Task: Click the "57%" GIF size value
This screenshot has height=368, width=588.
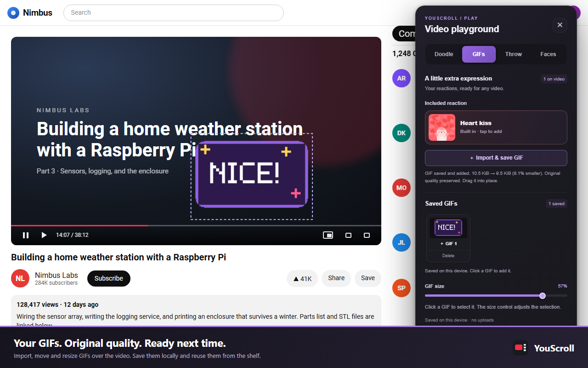Action: pyautogui.click(x=562, y=286)
